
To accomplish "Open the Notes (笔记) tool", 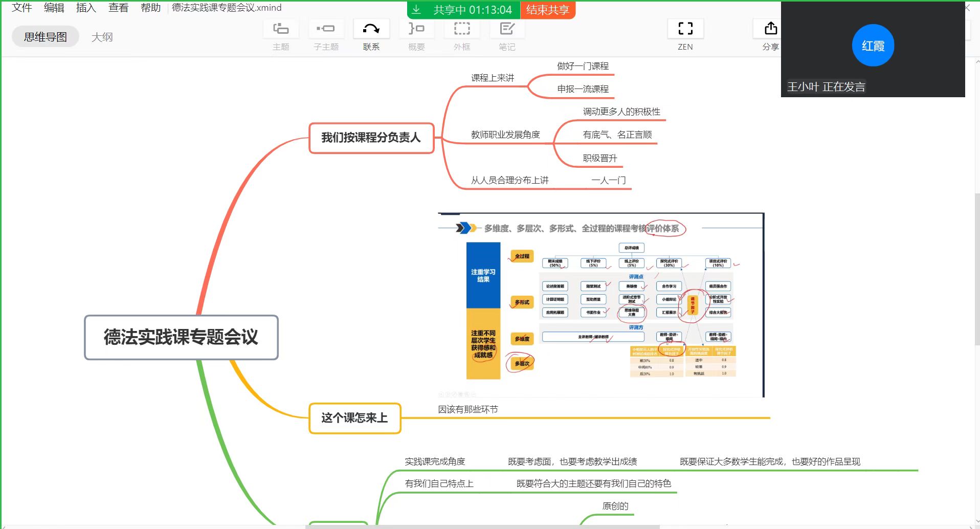I will coord(507,29).
